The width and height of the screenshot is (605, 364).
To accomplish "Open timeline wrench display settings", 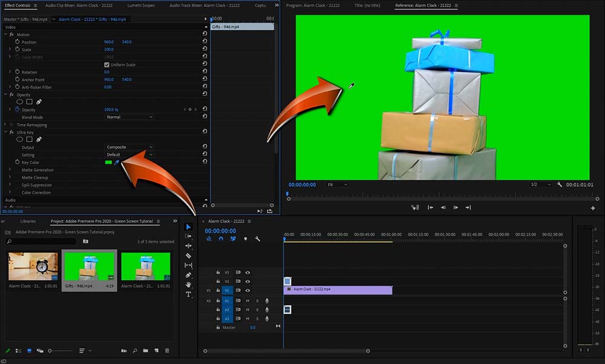I will coord(258,239).
